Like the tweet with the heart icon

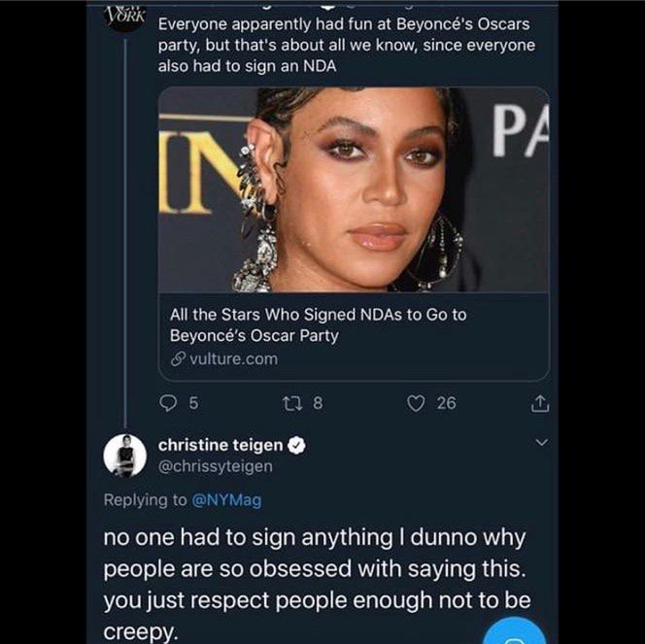tap(416, 403)
